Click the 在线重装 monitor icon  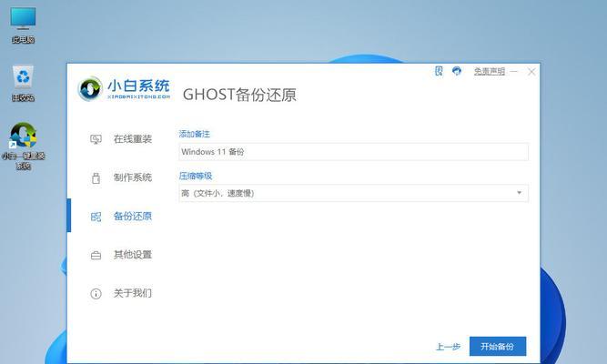coord(96,139)
